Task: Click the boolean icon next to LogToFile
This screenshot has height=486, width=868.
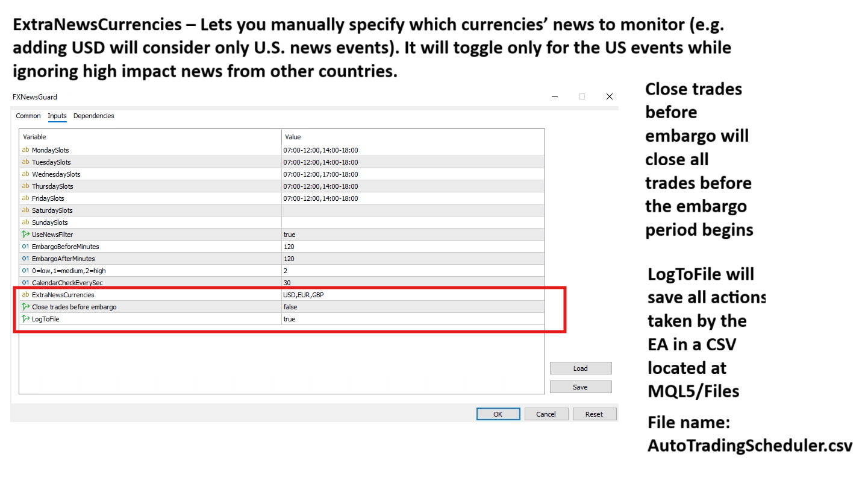Action: [x=25, y=319]
